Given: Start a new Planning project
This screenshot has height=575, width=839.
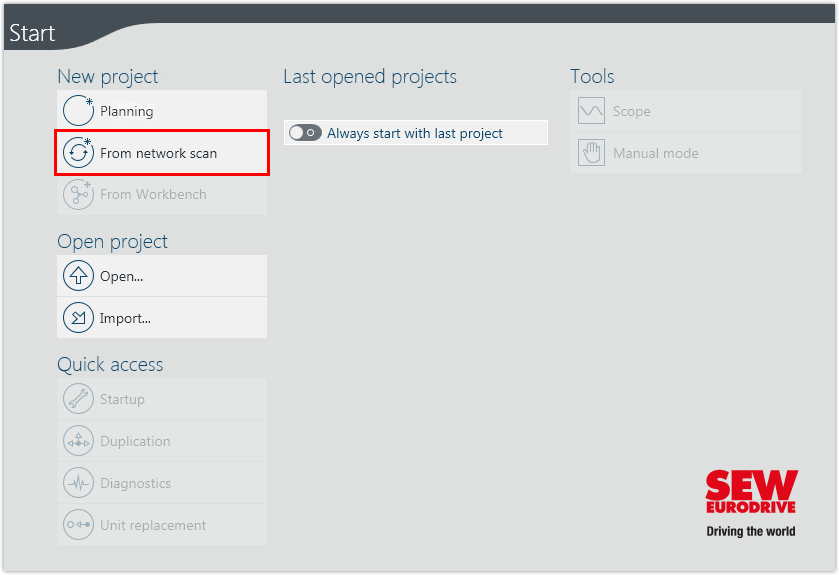Looking at the screenshot, I should pos(127,111).
